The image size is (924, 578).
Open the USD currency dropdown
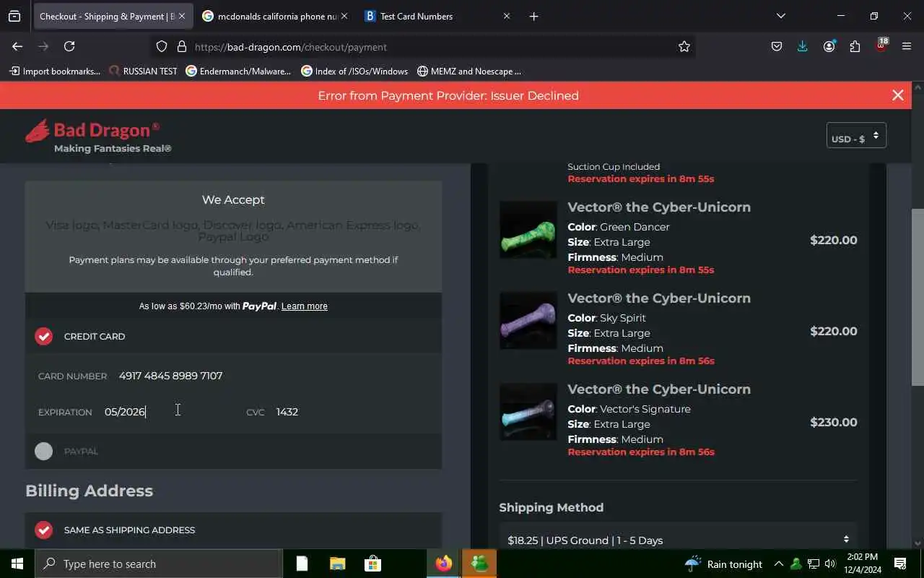pos(856,136)
